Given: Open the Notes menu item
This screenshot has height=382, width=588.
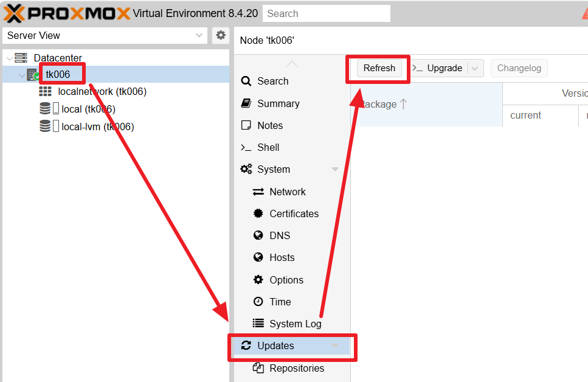Looking at the screenshot, I should [292, 125].
